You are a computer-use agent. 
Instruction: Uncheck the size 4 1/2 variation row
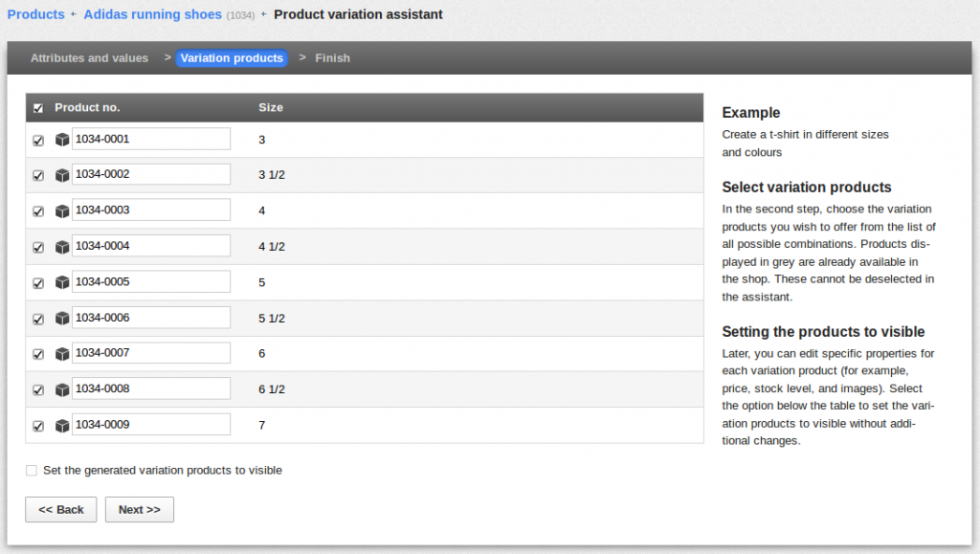38,247
